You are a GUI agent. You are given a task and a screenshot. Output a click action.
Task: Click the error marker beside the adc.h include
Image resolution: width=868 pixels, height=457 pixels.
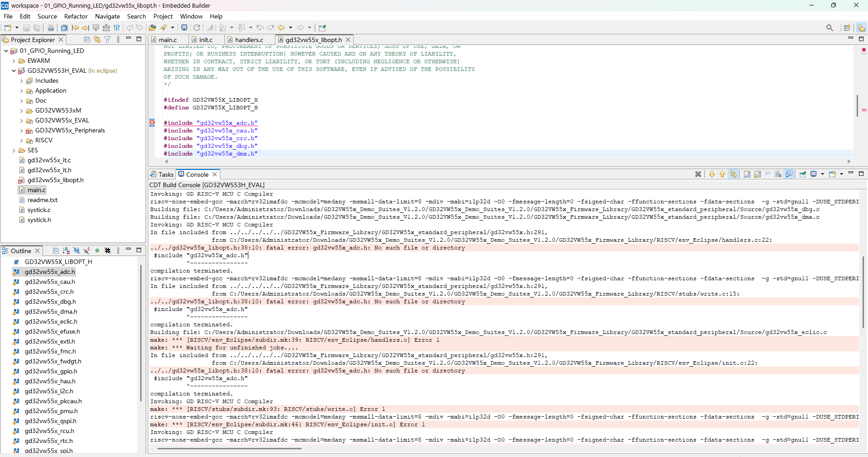(x=152, y=122)
